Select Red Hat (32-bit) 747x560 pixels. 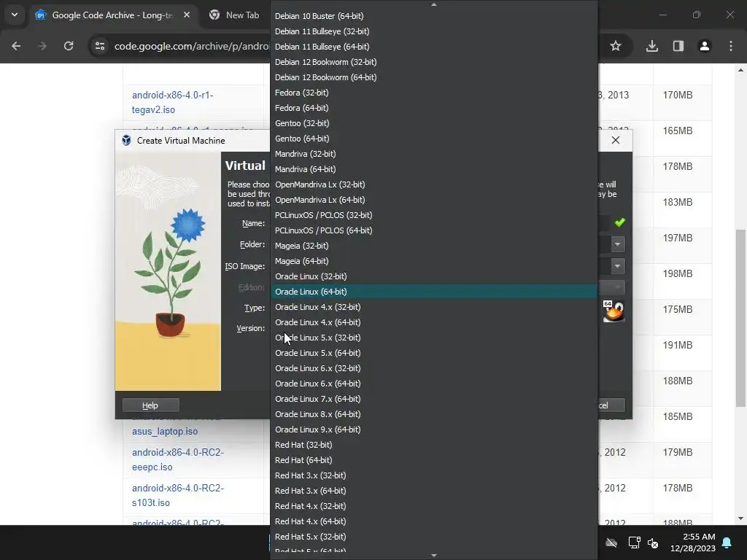pos(434,445)
